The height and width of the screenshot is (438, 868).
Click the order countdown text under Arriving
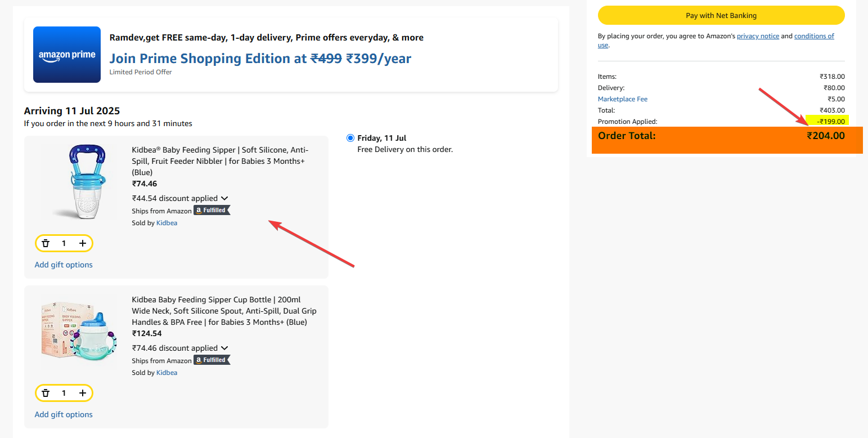pyautogui.click(x=108, y=123)
